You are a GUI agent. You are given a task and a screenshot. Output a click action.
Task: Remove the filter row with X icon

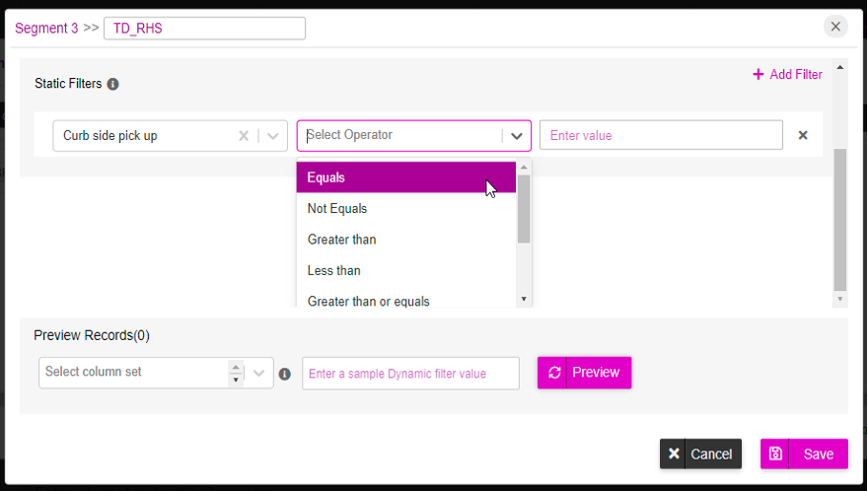pos(803,135)
